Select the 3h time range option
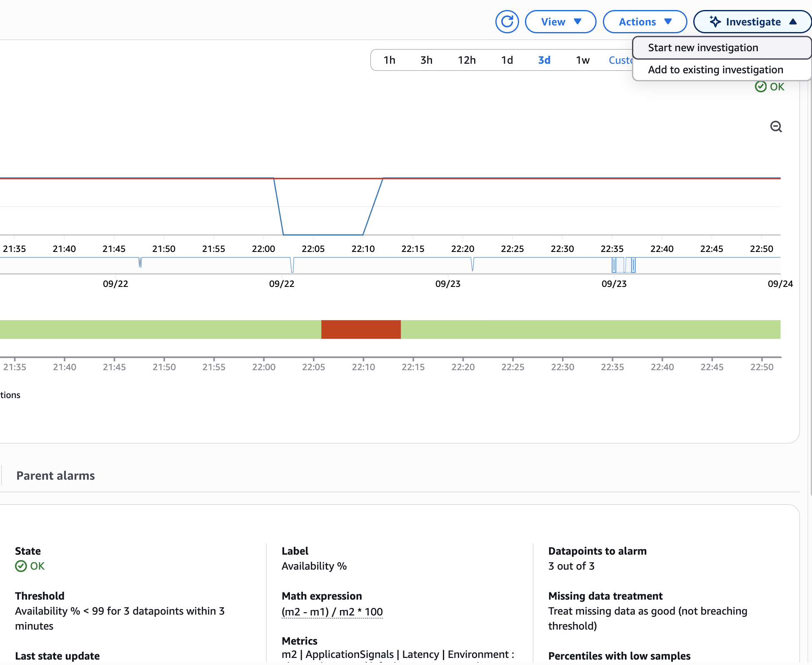Image resolution: width=812 pixels, height=665 pixels. [x=426, y=60]
